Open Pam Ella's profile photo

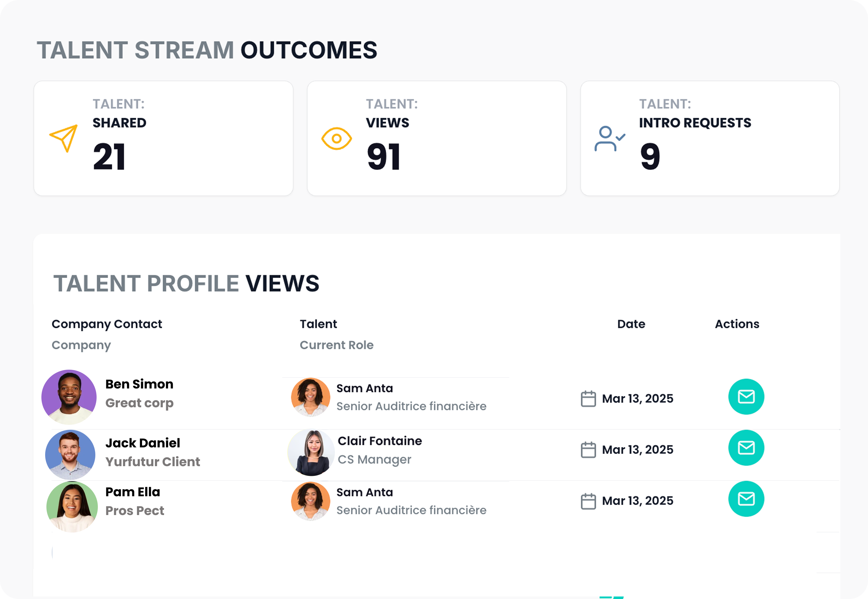[72, 506]
